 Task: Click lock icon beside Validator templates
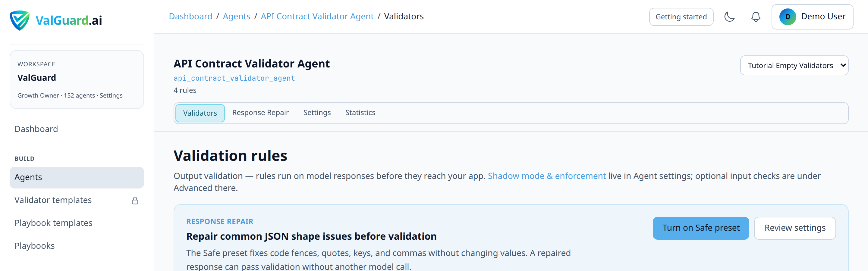(x=135, y=201)
